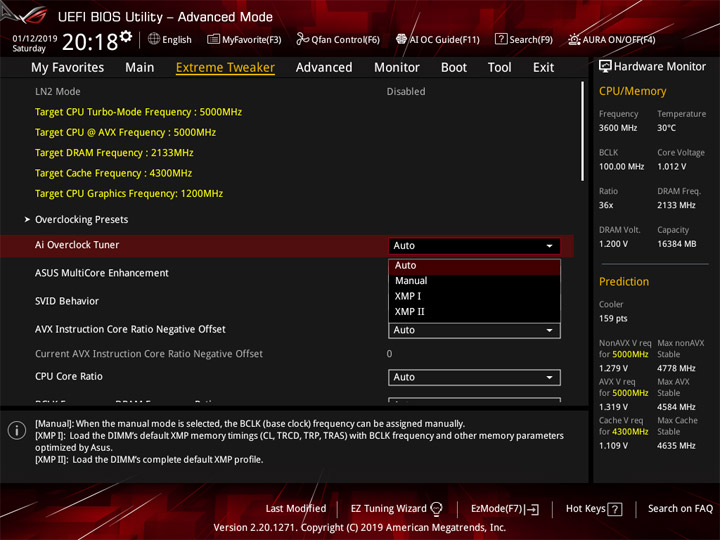Click Prediction heading in Hardware Monitor

[624, 282]
